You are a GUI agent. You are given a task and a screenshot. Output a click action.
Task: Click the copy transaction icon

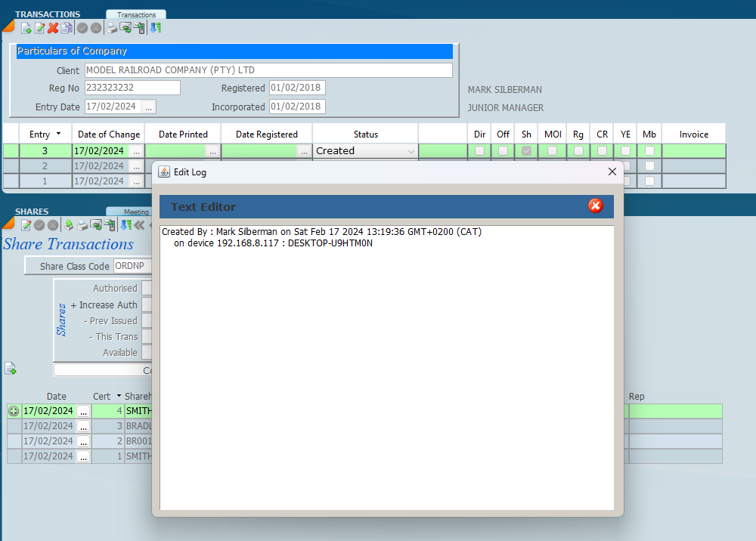tap(67, 29)
